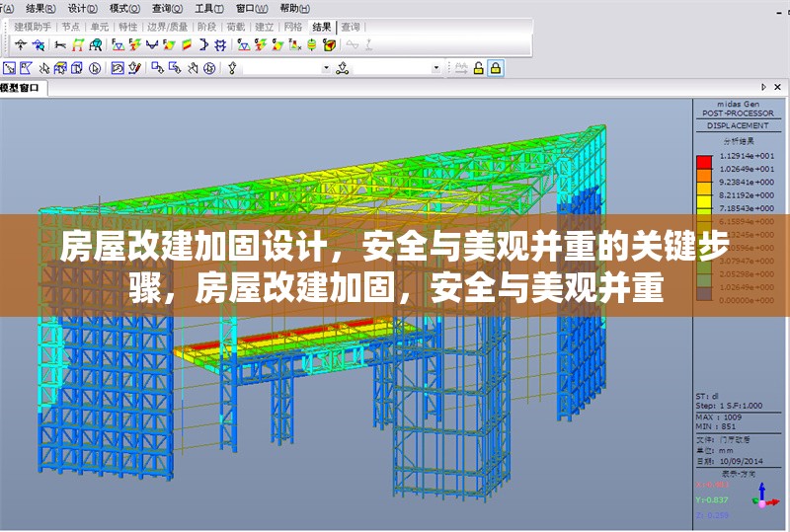Click into the node number input box
The width and height of the screenshot is (790, 532).
pos(282,68)
